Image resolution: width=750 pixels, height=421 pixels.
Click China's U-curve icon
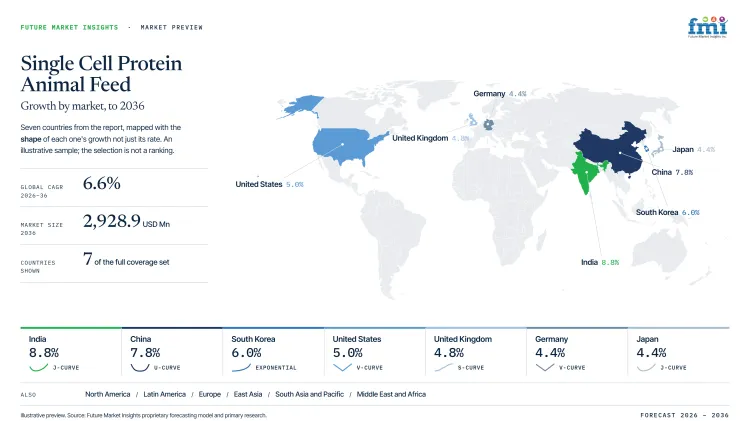[140, 367]
